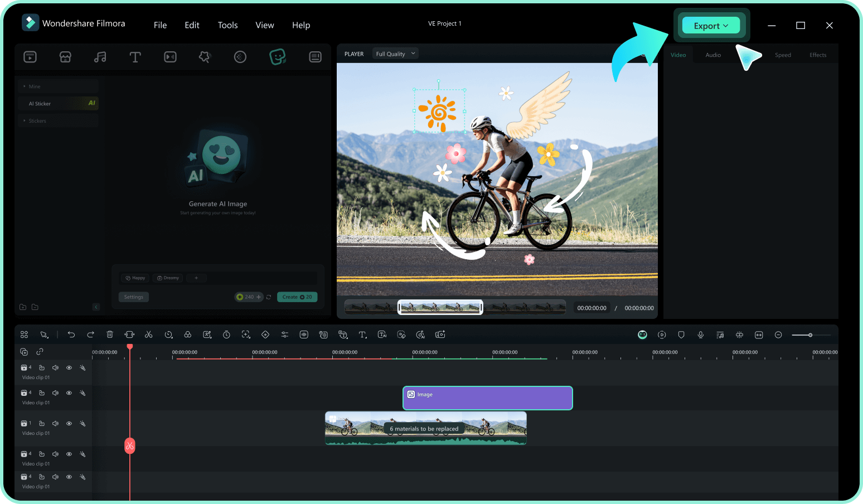Open the audio waveform toolbar icon
The width and height of the screenshot is (863, 504).
click(x=304, y=335)
